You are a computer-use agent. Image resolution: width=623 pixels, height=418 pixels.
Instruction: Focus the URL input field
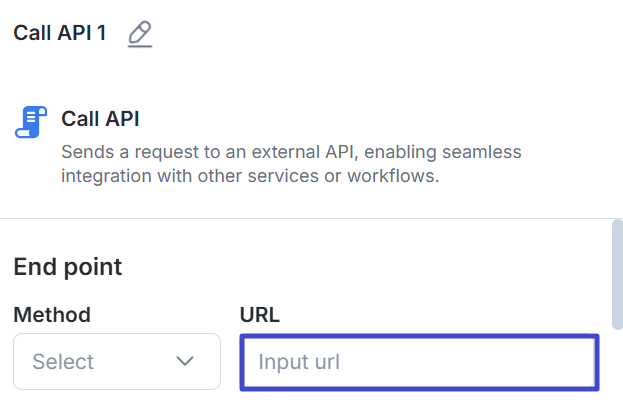click(418, 362)
